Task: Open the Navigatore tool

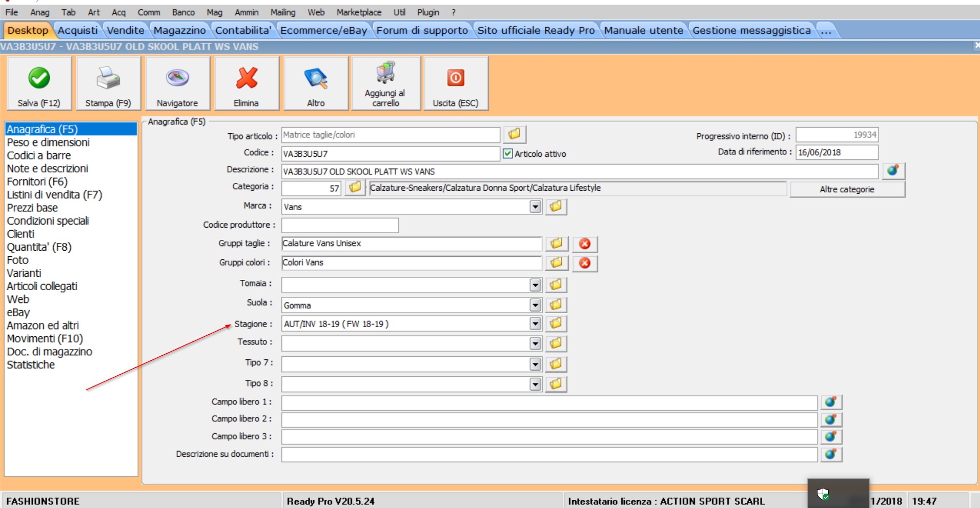Action: click(177, 83)
